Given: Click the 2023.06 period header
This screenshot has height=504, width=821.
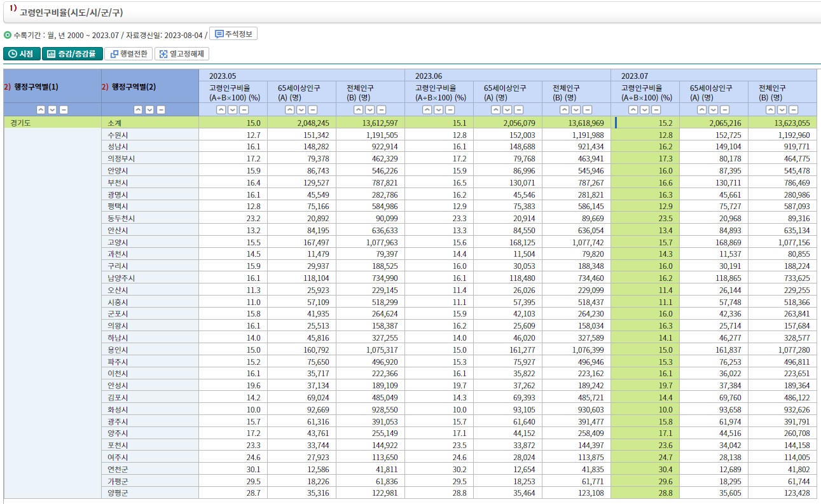Looking at the screenshot, I should coord(508,76).
